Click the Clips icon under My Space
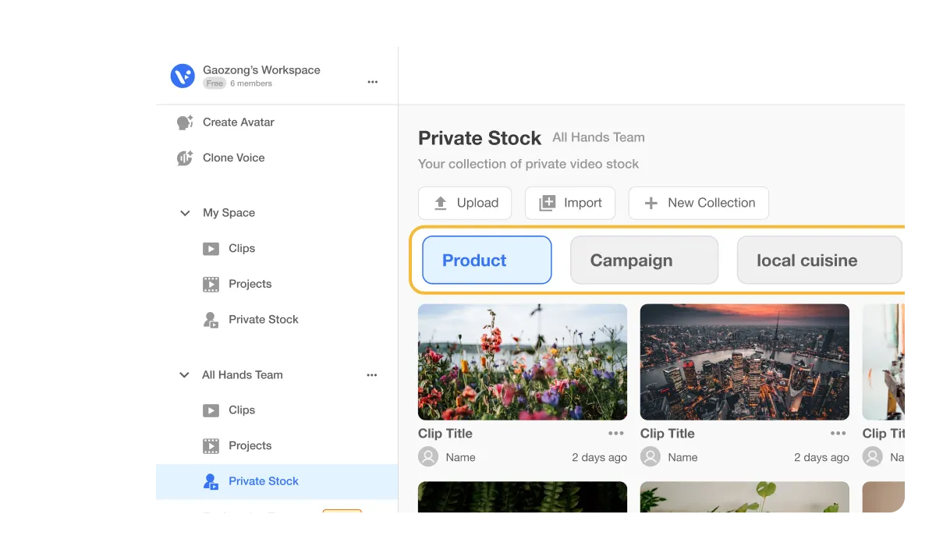Screen dimensions: 936x560 point(211,248)
